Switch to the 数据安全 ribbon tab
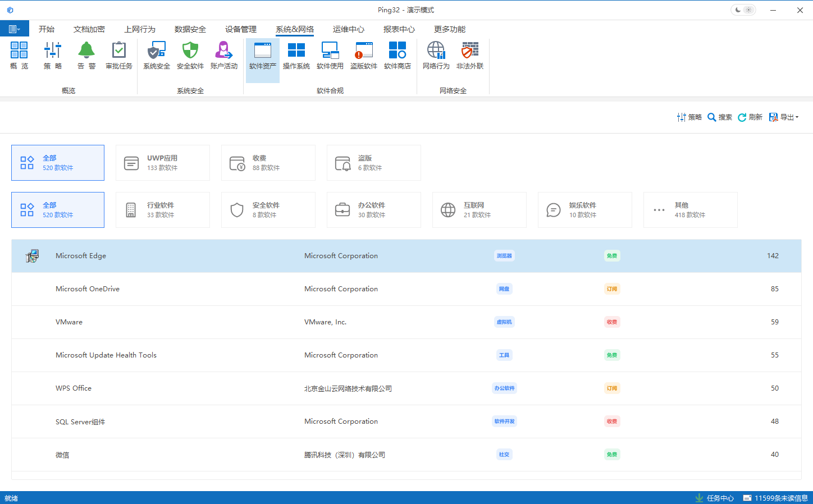The image size is (813, 504). 190,29
